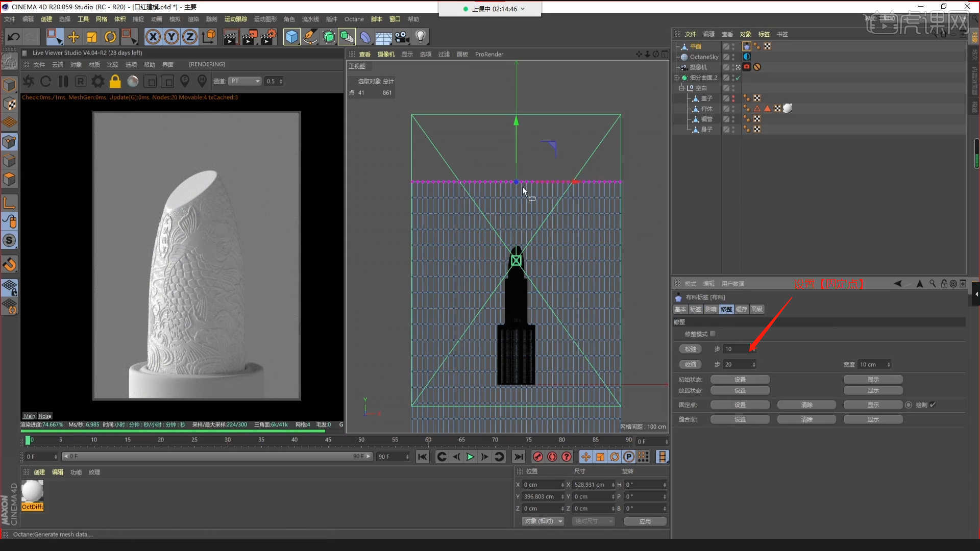Select the Scale tool
The height and width of the screenshot is (551, 980).
click(92, 37)
